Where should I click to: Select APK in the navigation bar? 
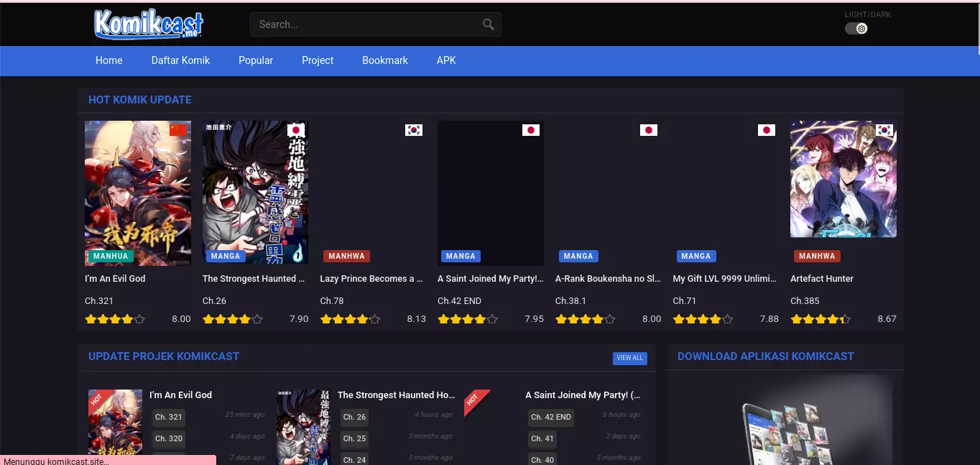[446, 60]
